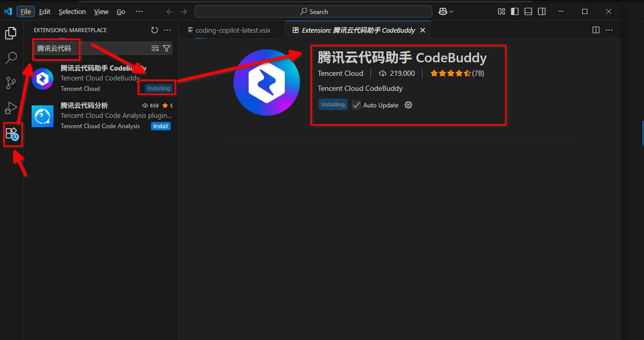Open the Selection menu
The image size is (644, 340).
click(72, 11)
